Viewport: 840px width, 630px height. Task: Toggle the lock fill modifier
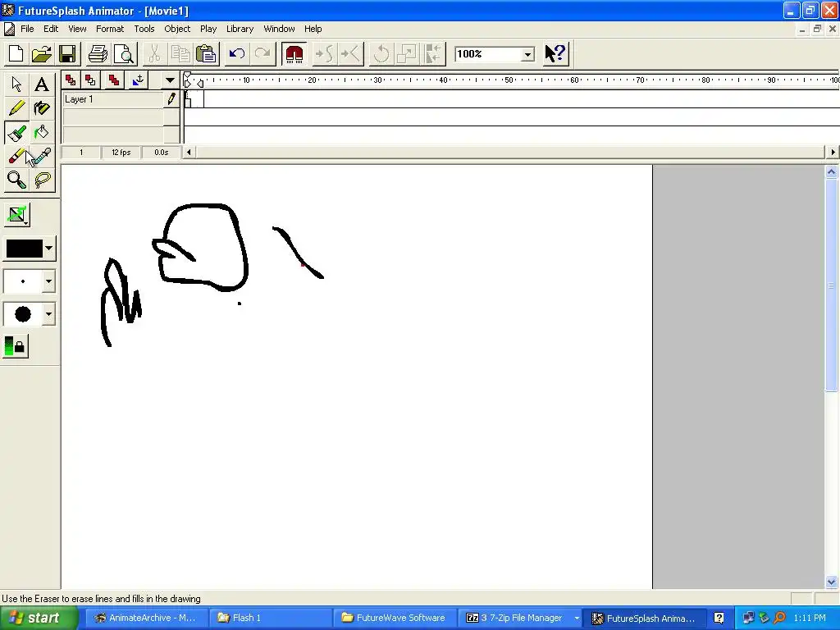pyautogui.click(x=16, y=346)
